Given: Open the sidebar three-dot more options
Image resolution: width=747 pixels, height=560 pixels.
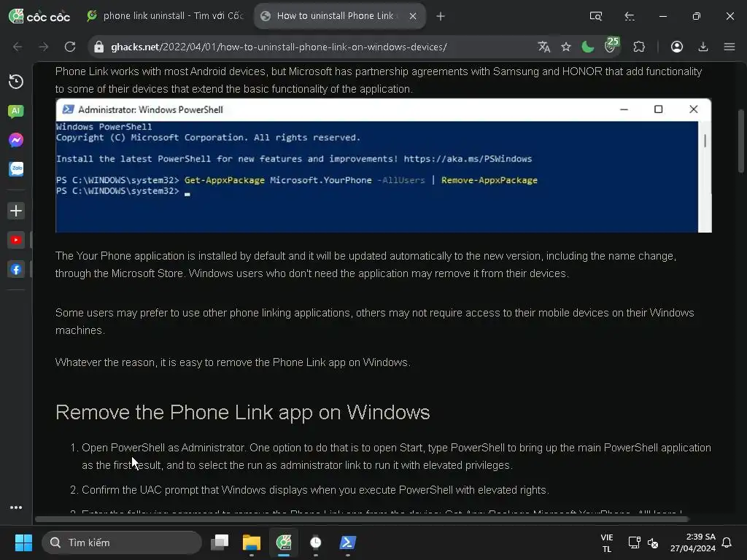Looking at the screenshot, I should pos(16,507).
